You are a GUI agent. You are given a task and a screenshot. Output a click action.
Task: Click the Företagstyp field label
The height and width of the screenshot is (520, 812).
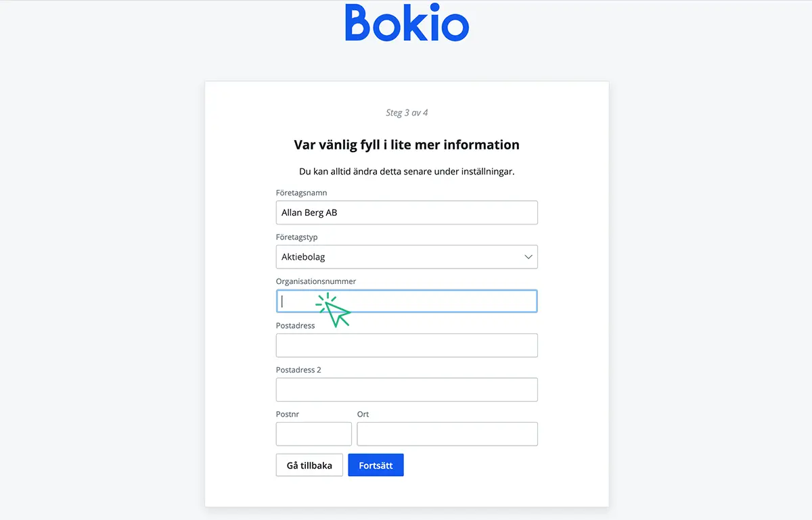click(297, 237)
